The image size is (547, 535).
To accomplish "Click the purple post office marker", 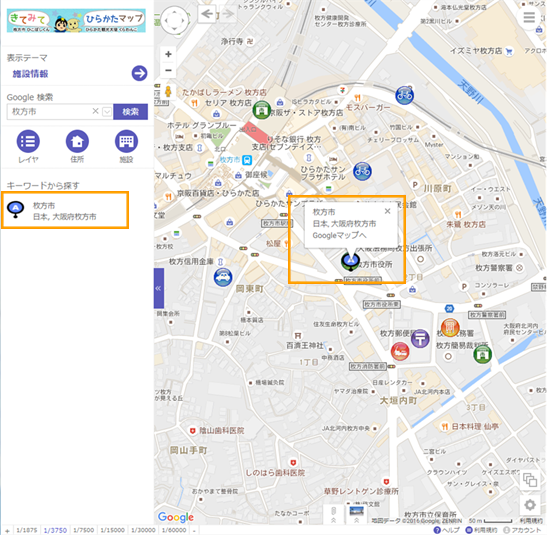I will [x=420, y=338].
